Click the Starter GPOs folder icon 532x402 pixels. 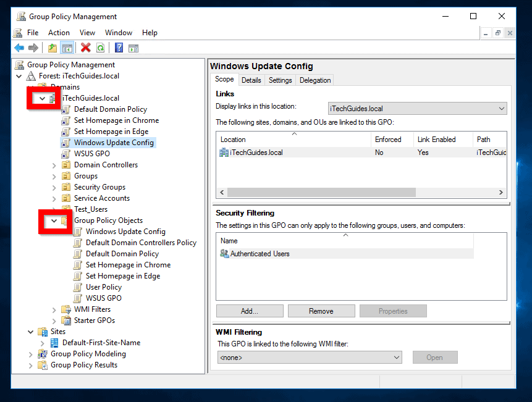coord(66,320)
